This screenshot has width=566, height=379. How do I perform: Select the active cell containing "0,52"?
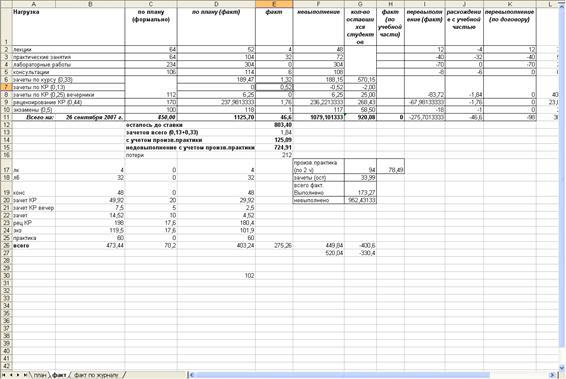pyautogui.click(x=274, y=87)
